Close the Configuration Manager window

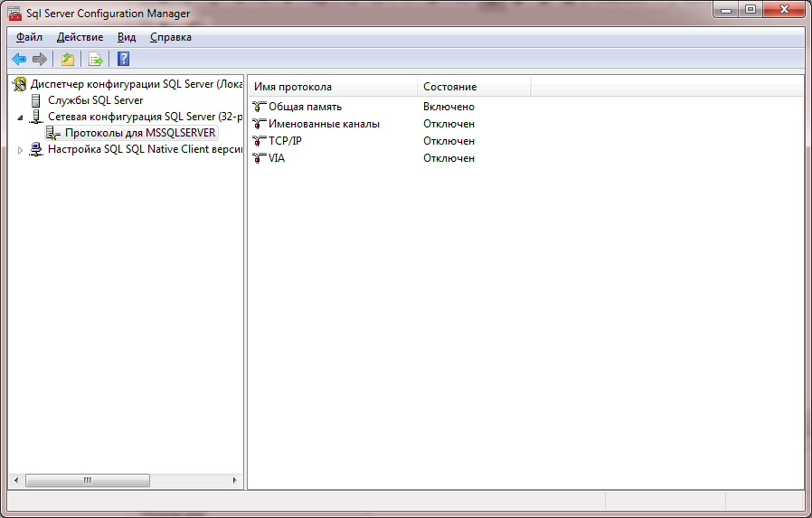785,9
